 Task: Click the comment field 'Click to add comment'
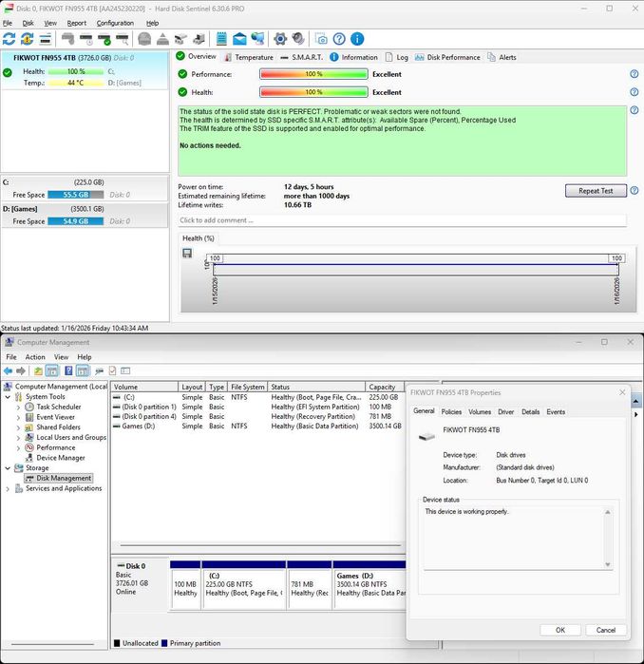tap(402, 220)
